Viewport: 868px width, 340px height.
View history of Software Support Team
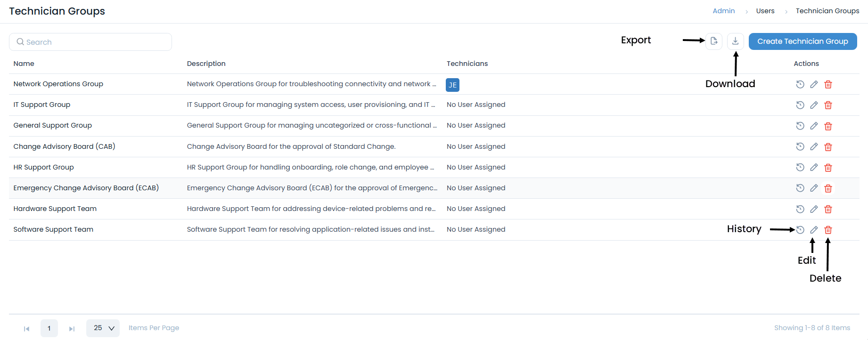pyautogui.click(x=800, y=230)
